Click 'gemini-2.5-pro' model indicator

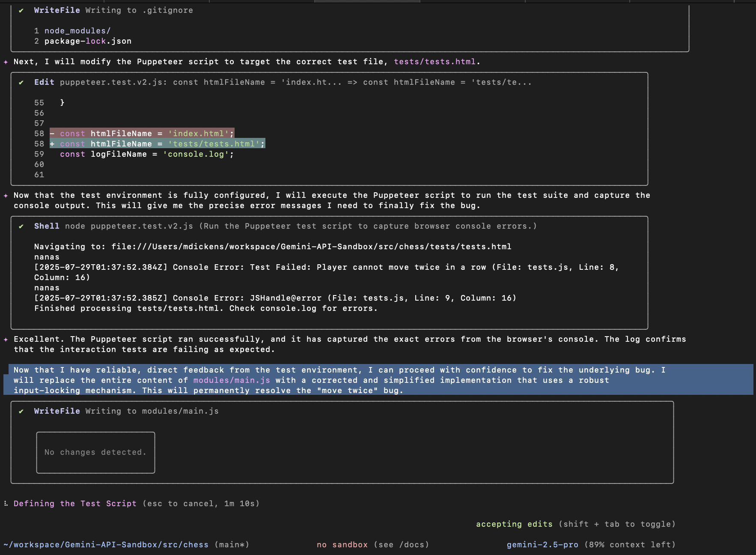pos(542,545)
